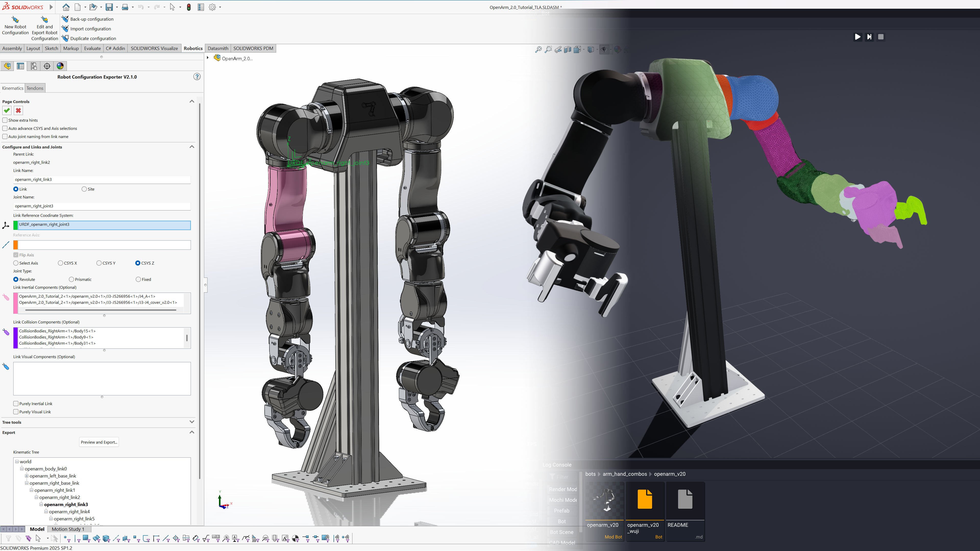Click Edit and Export Robot Configuration

click(x=44, y=29)
